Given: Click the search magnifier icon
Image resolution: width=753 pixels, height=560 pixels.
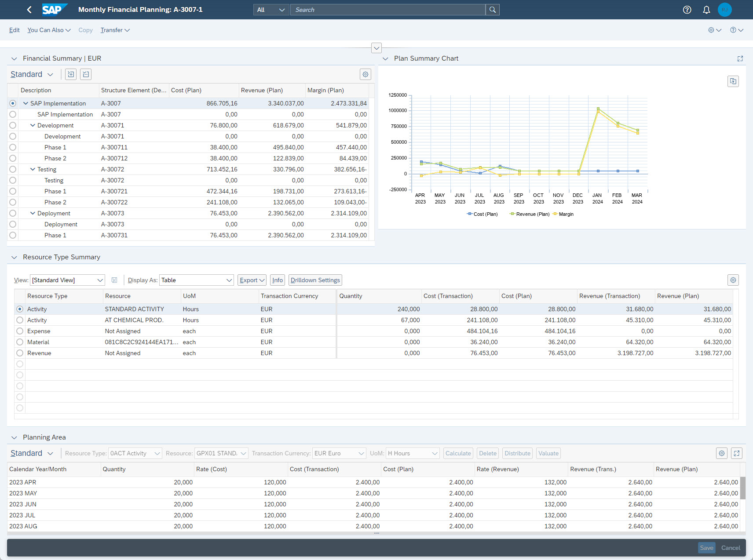Looking at the screenshot, I should tap(493, 10).
